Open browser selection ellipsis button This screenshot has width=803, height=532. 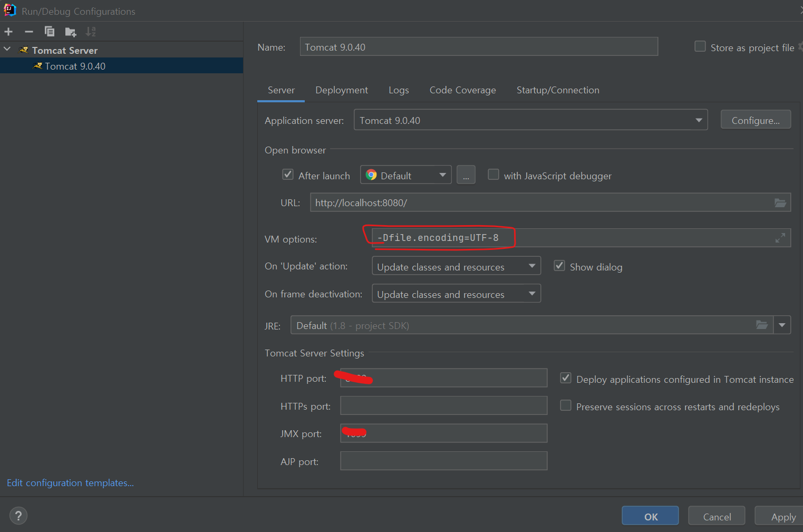[x=466, y=175]
